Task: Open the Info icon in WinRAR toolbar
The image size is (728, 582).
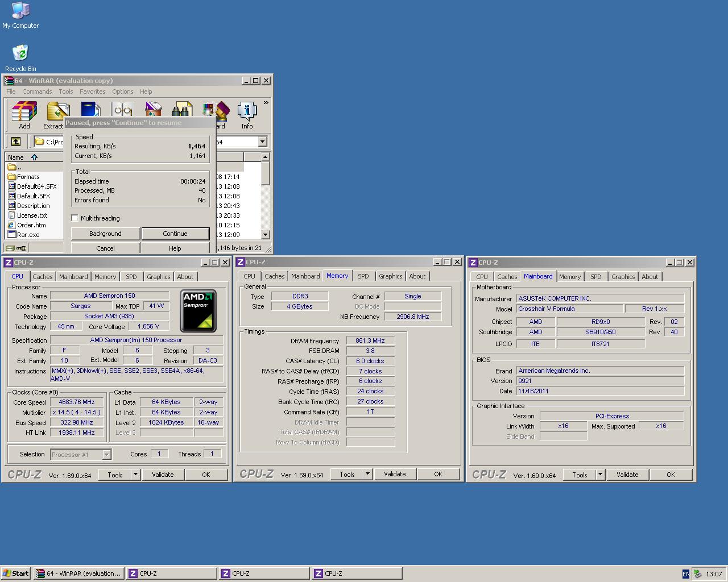Action: tap(247, 115)
